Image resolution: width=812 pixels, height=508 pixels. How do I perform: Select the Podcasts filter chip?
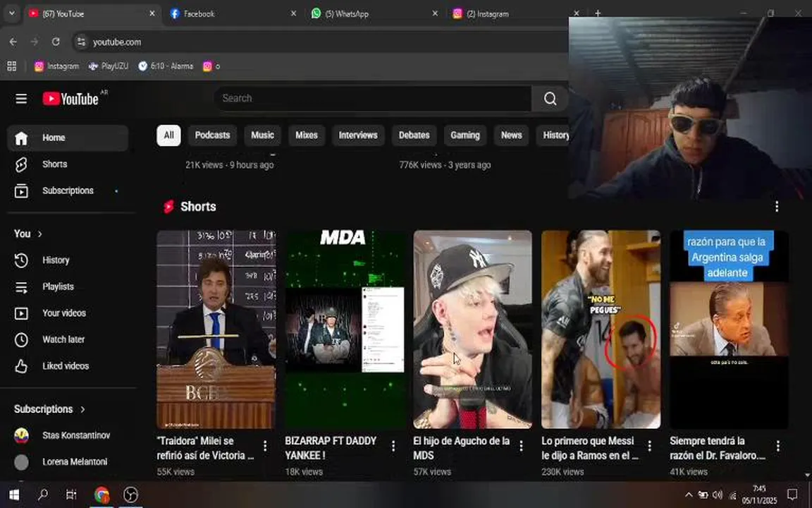212,135
